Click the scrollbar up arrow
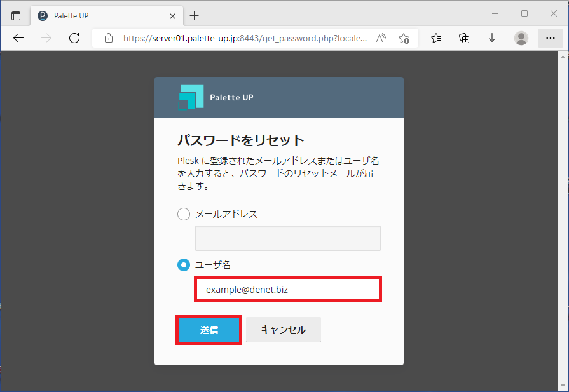Image resolution: width=569 pixels, height=392 pixels. [563, 56]
